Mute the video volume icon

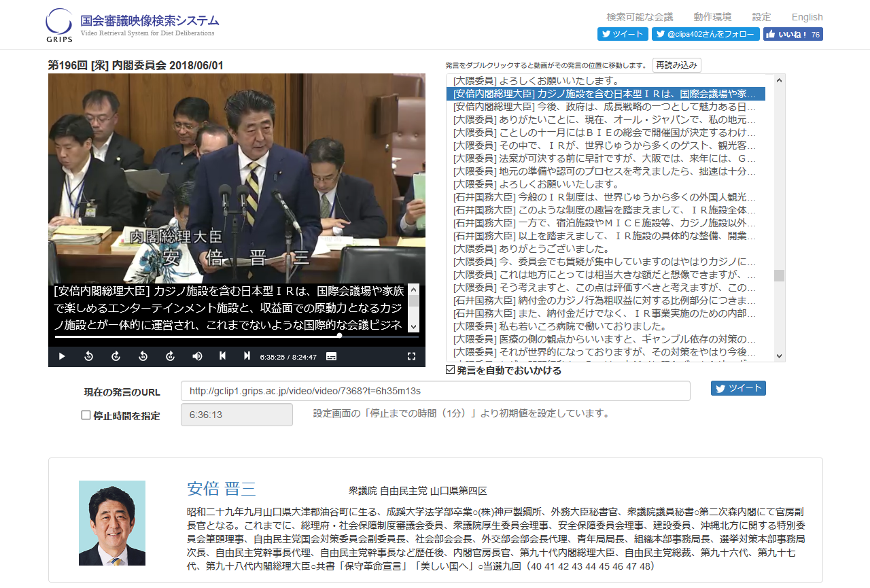point(197,356)
